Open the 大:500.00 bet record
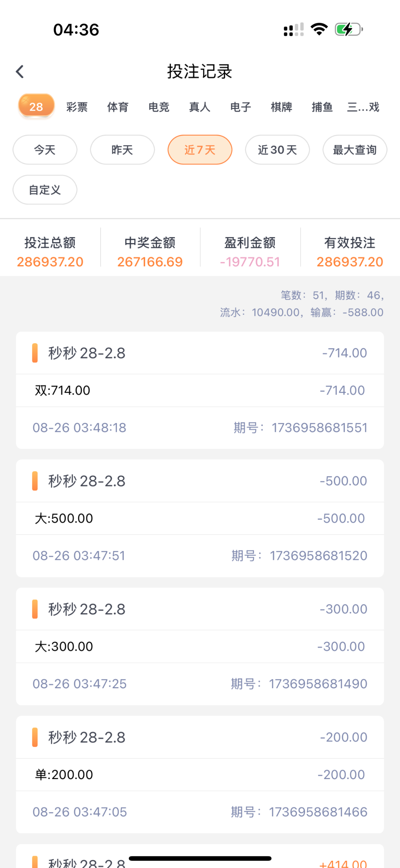The width and height of the screenshot is (400, 868). [200, 518]
